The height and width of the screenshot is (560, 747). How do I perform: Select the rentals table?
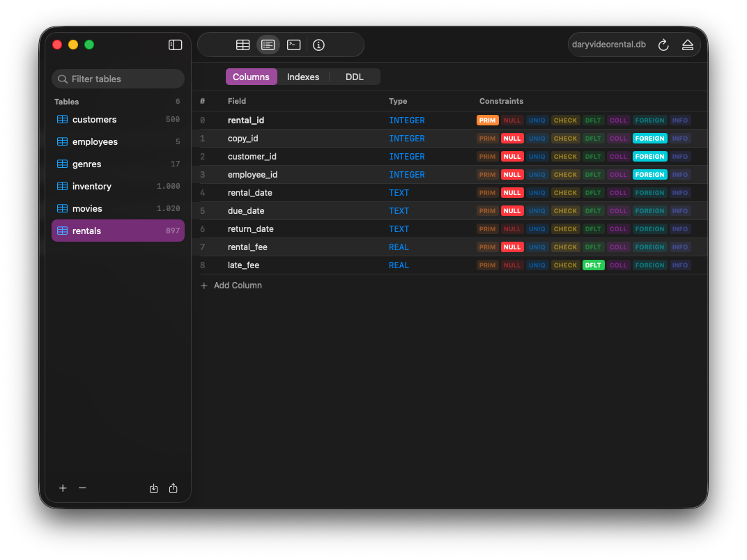[x=118, y=231]
